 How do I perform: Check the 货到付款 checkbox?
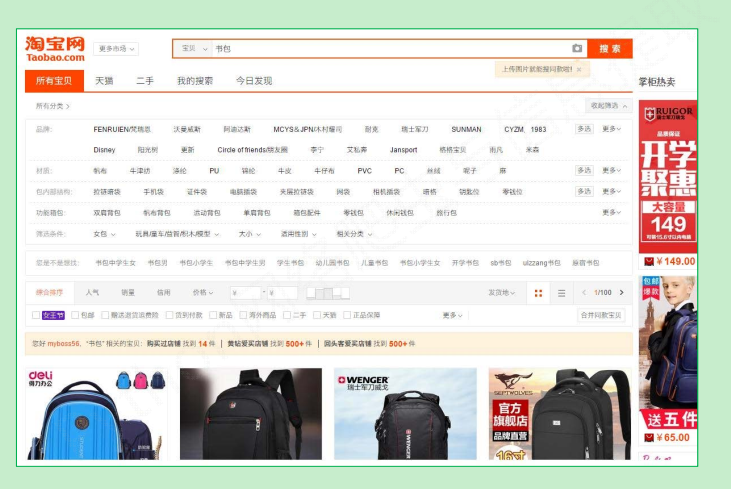pos(169,315)
